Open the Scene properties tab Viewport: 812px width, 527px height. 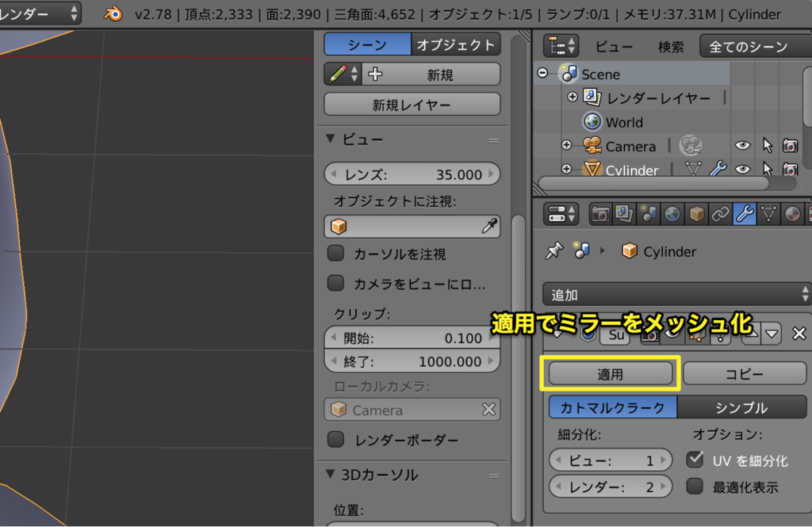coord(649,214)
